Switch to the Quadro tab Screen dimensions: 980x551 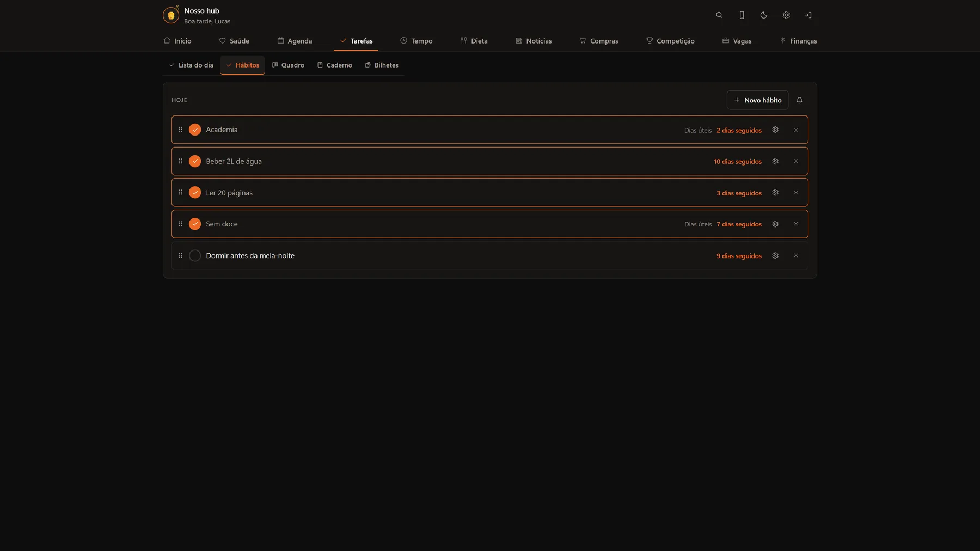coord(288,65)
